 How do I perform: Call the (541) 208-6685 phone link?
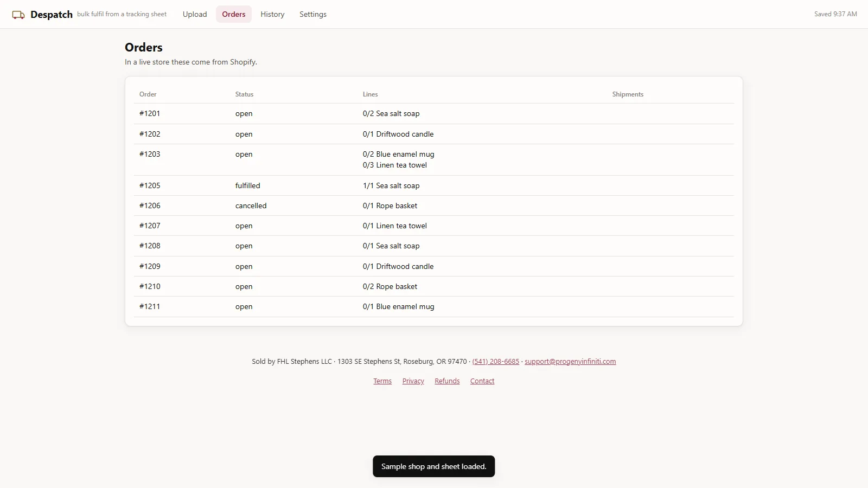tap(496, 362)
